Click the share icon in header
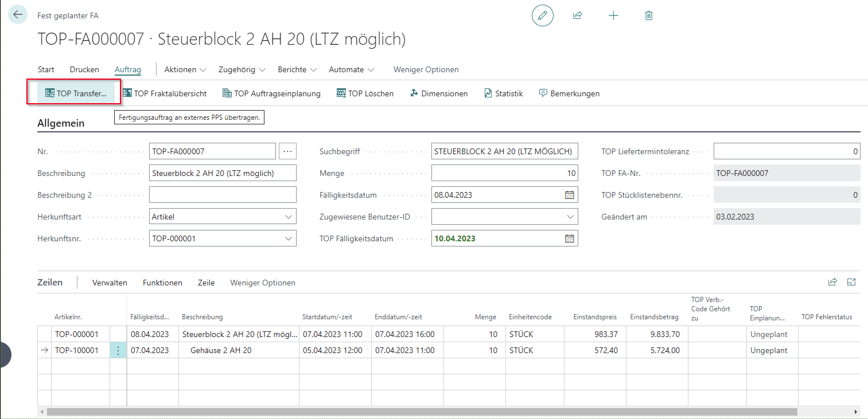Image resolution: width=868 pixels, height=419 pixels. (578, 15)
